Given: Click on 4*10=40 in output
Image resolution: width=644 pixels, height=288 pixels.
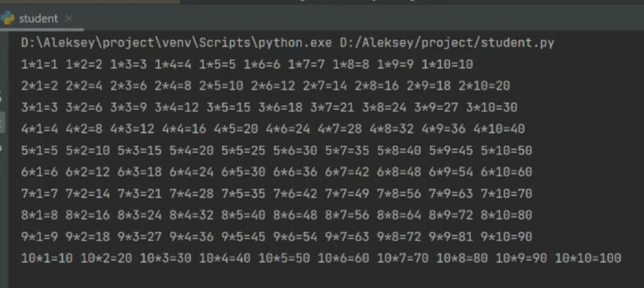Looking at the screenshot, I should click(499, 129).
